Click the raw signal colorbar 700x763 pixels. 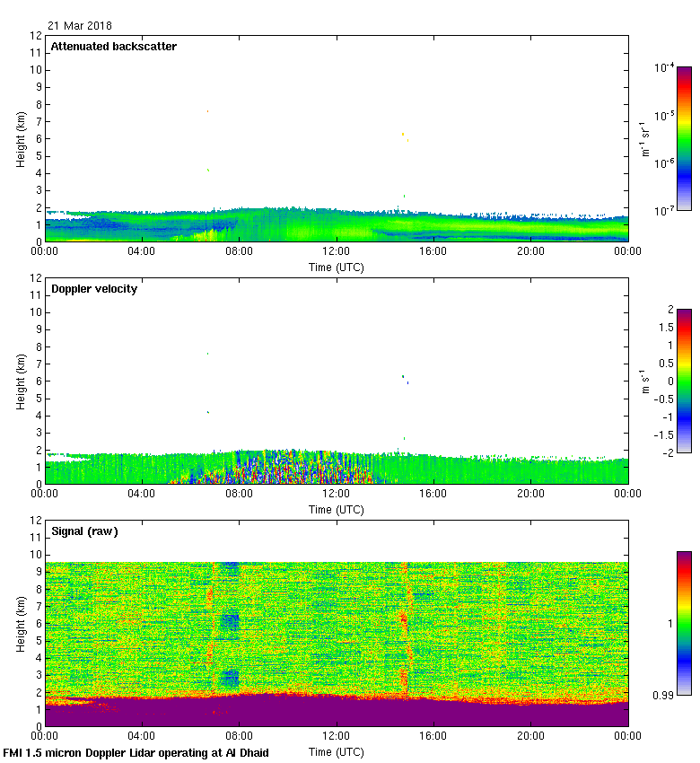[684, 623]
